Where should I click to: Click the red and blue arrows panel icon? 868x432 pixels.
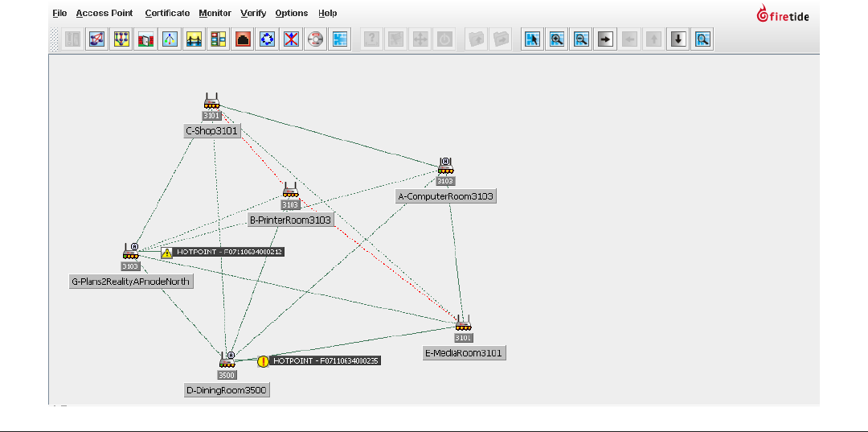(218, 39)
